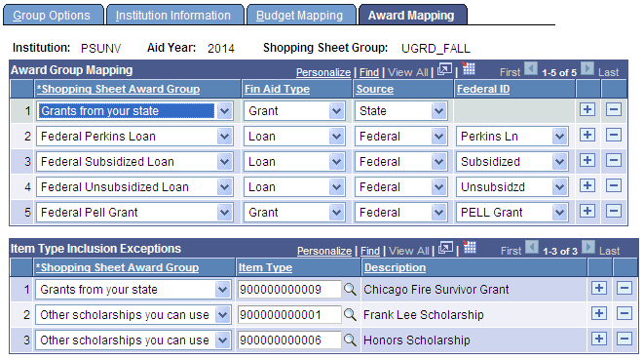Add a row after Chicago Fire Survivor Grant
This screenshot has width=644, height=360.
tap(599, 289)
